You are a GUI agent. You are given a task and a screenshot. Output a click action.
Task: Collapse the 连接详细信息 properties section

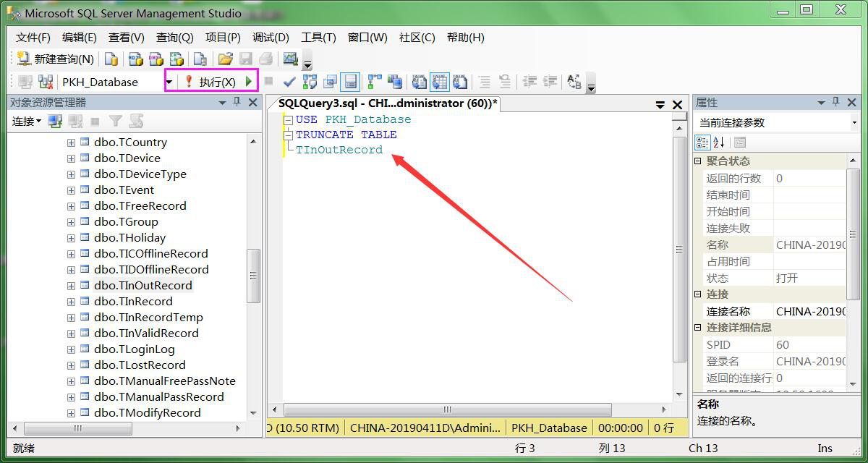699,328
